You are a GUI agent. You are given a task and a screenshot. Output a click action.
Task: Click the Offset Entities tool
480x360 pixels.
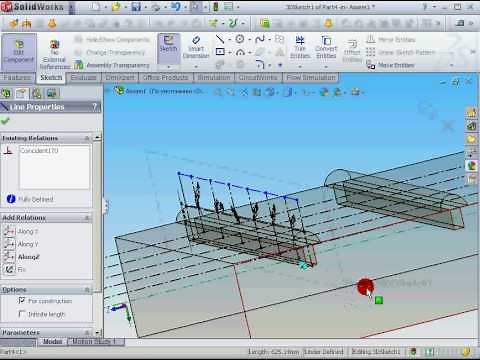352,51
